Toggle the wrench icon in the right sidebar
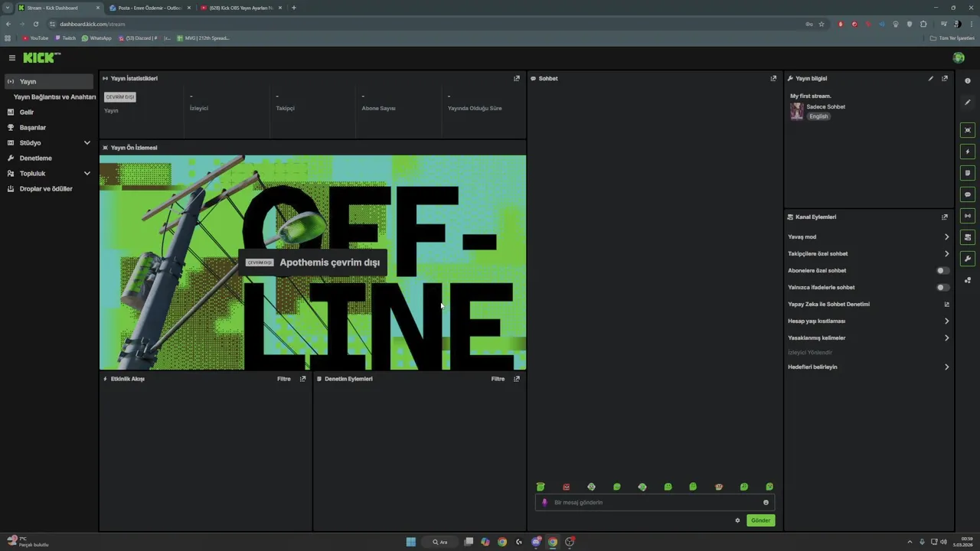The image size is (980, 551). (968, 259)
